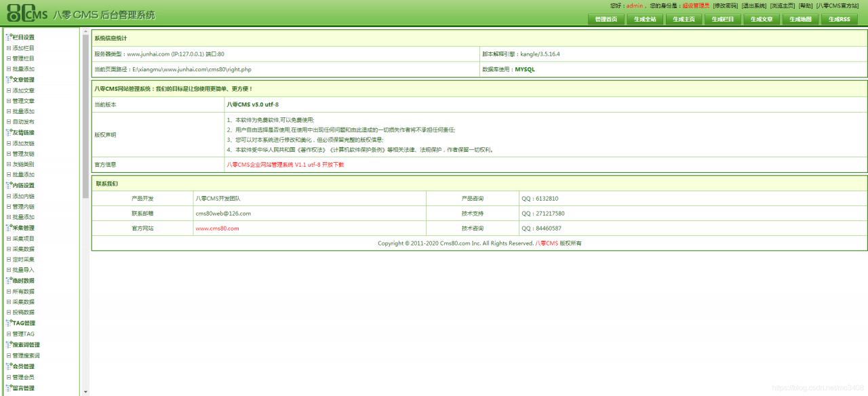Click the email cms80web@126.com

(x=223, y=214)
